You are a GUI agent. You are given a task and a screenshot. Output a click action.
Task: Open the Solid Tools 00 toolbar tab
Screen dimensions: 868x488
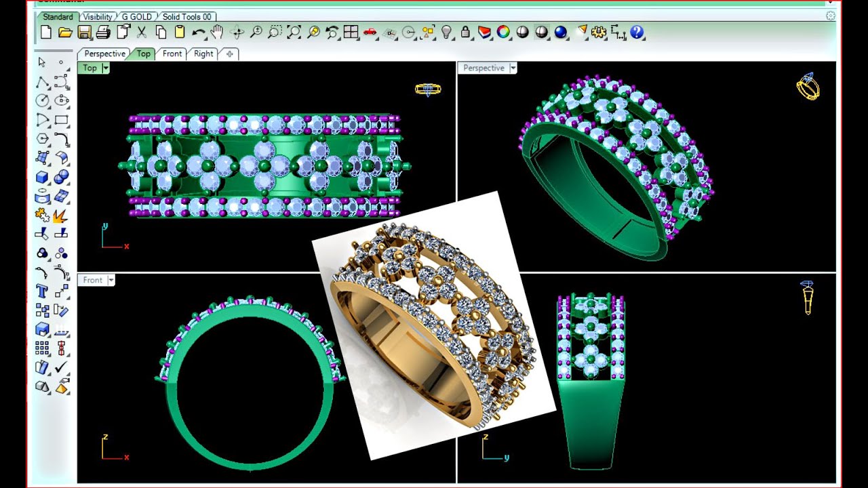(x=187, y=17)
